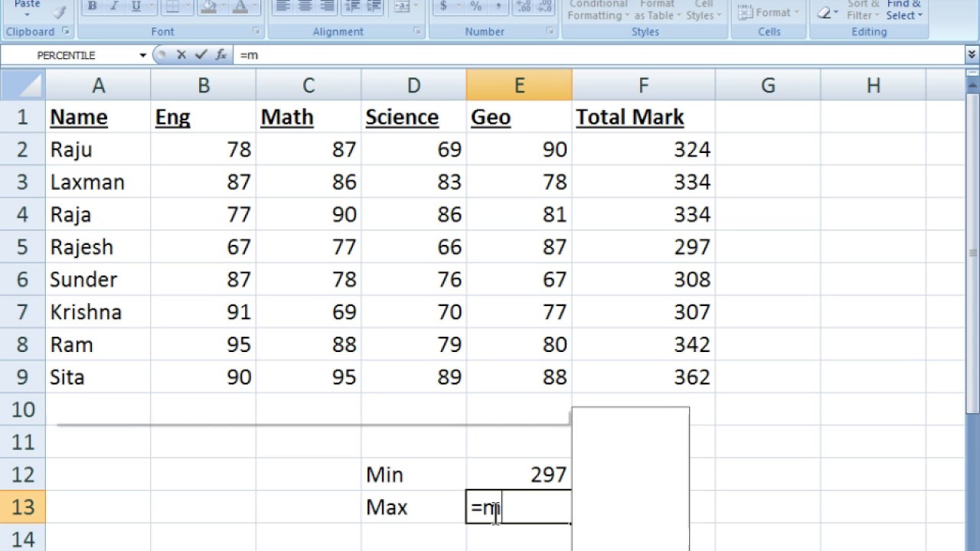Toggle Italic formatting in Font group
This screenshot has width=980, height=551.
113,7
